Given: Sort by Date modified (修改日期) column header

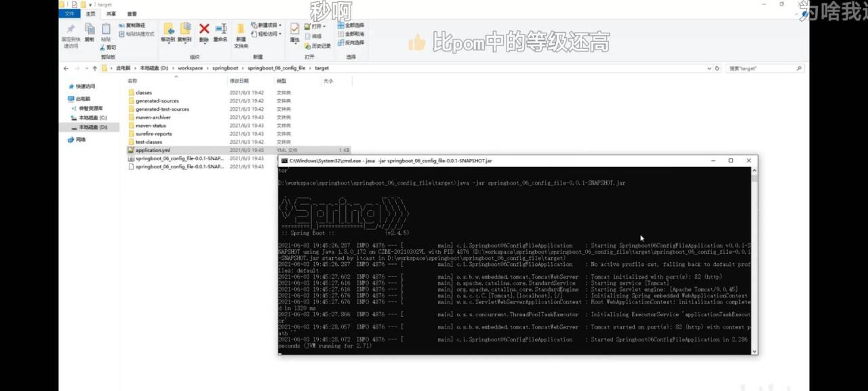Looking at the screenshot, I should click(239, 81).
